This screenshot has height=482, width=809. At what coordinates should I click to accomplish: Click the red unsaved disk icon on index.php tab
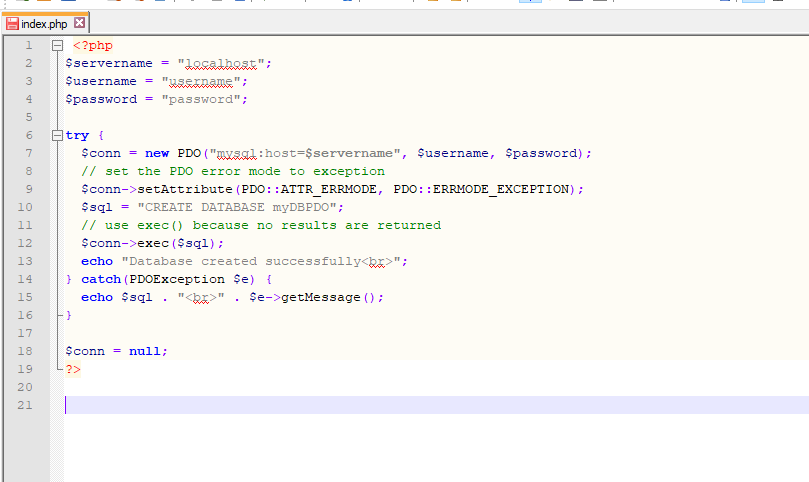13,23
